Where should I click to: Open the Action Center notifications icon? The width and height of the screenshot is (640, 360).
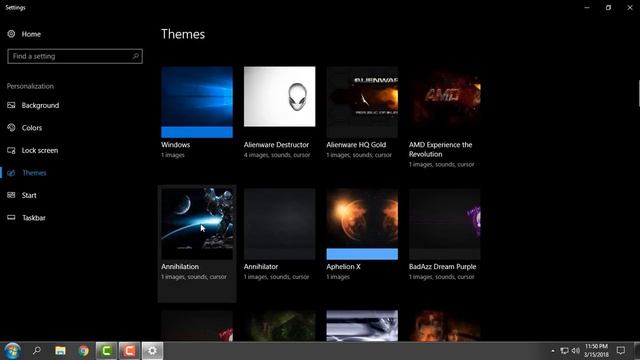pos(621,351)
